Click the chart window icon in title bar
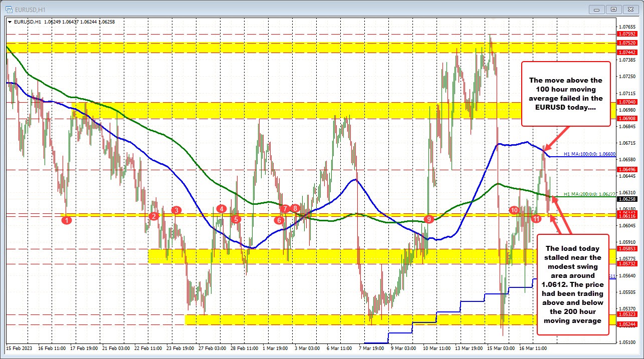 (x=8, y=9)
